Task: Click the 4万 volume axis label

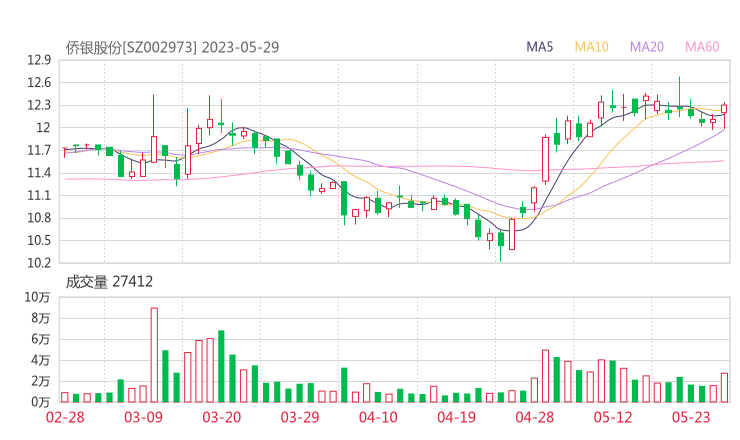Action: pyautogui.click(x=41, y=360)
